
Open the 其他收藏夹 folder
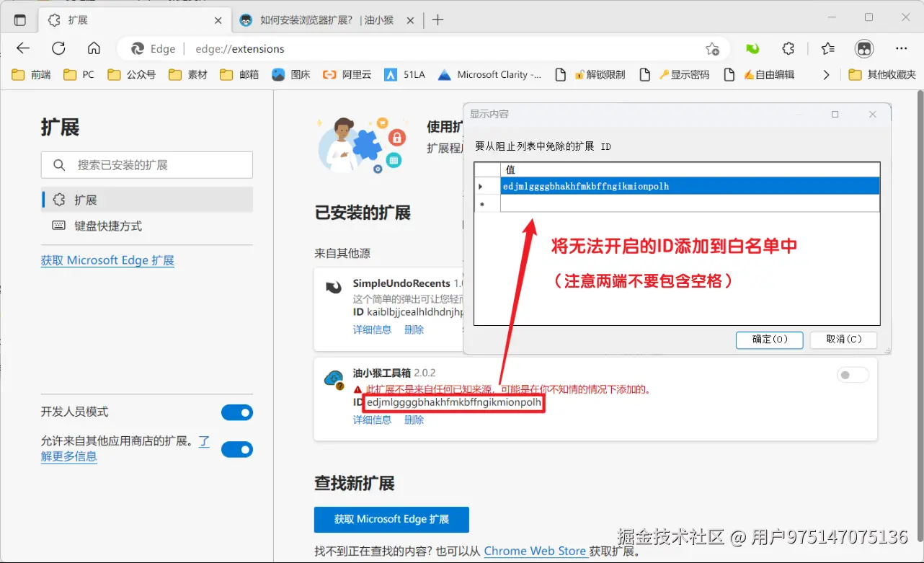(x=882, y=74)
